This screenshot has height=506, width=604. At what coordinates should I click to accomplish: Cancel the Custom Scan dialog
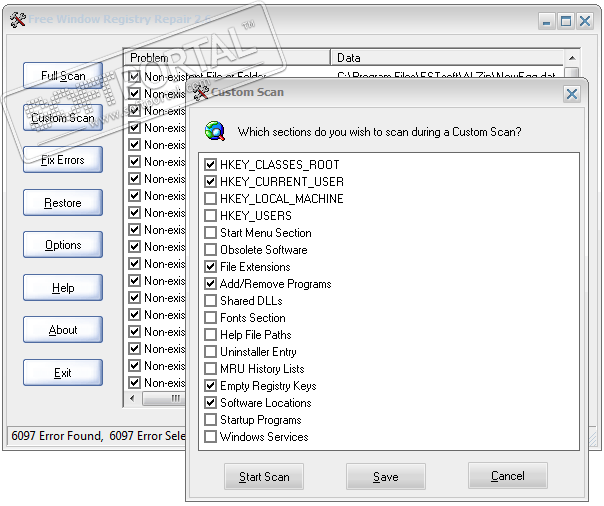click(x=508, y=476)
